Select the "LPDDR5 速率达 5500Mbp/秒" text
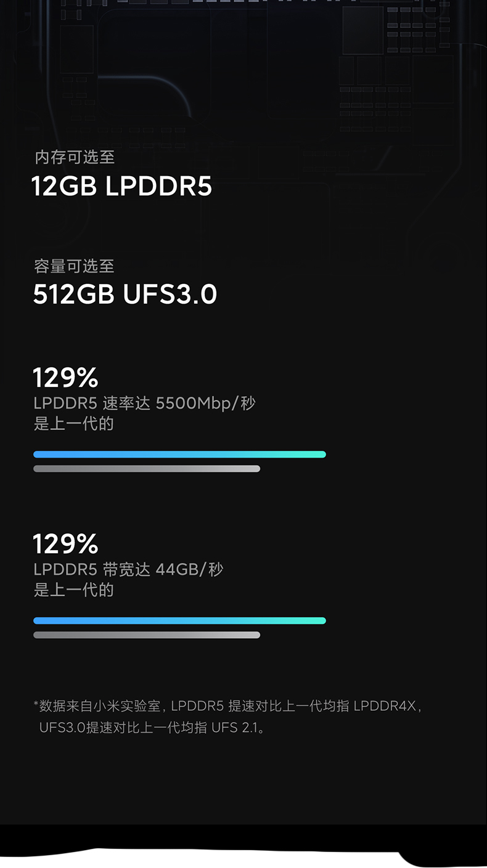Viewport: 487px width, 868px height. (144, 404)
